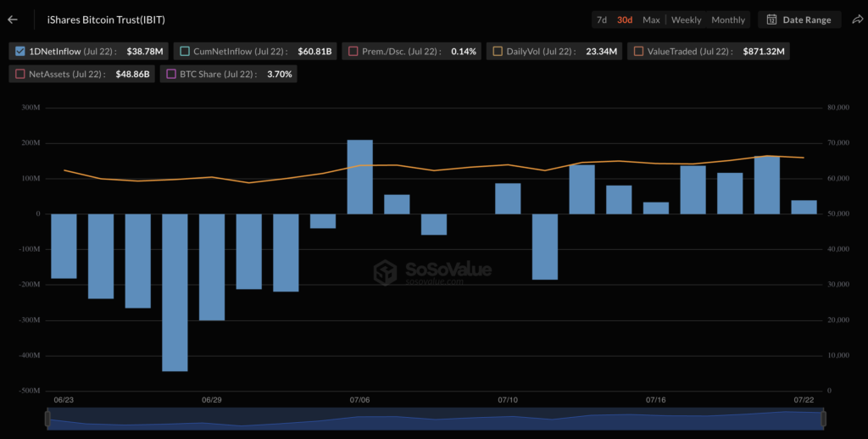Click the first bar for 06/23
Screen dimensions: 868x439
[x=64, y=247]
